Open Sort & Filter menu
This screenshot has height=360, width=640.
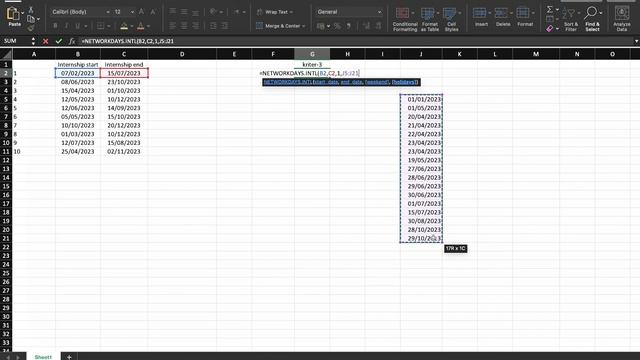[570, 19]
